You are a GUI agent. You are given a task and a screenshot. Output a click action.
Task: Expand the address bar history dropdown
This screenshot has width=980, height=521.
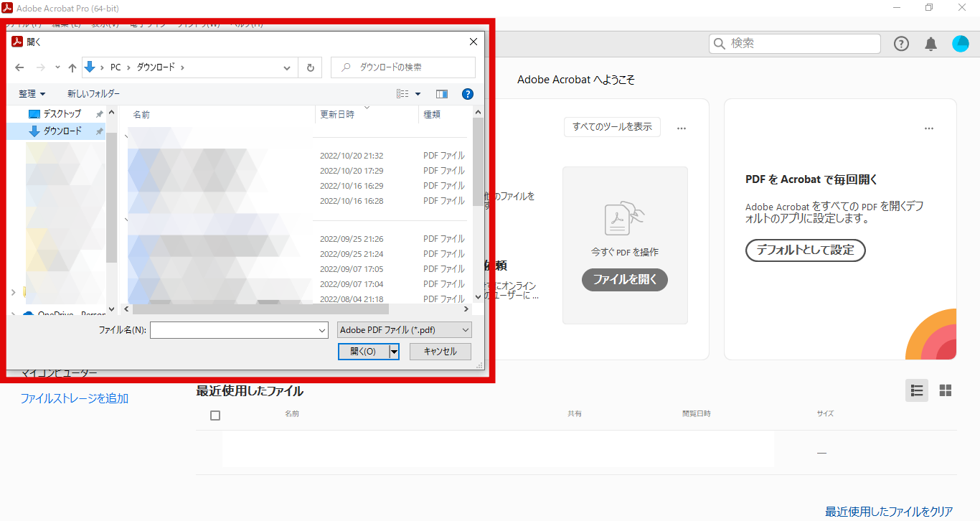pyautogui.click(x=288, y=67)
